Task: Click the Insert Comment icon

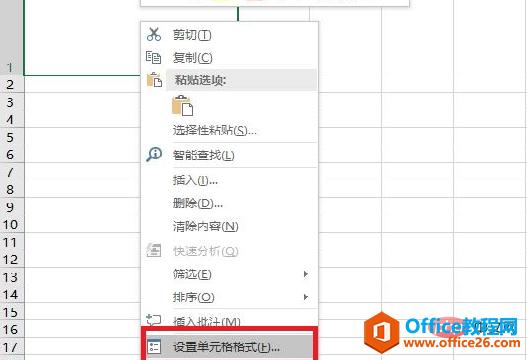Action: pos(154,320)
